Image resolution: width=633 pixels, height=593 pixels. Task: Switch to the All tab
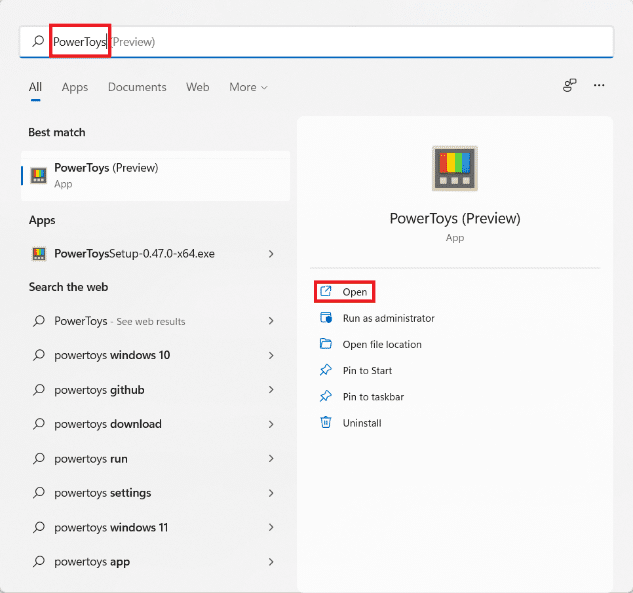pyautogui.click(x=35, y=87)
